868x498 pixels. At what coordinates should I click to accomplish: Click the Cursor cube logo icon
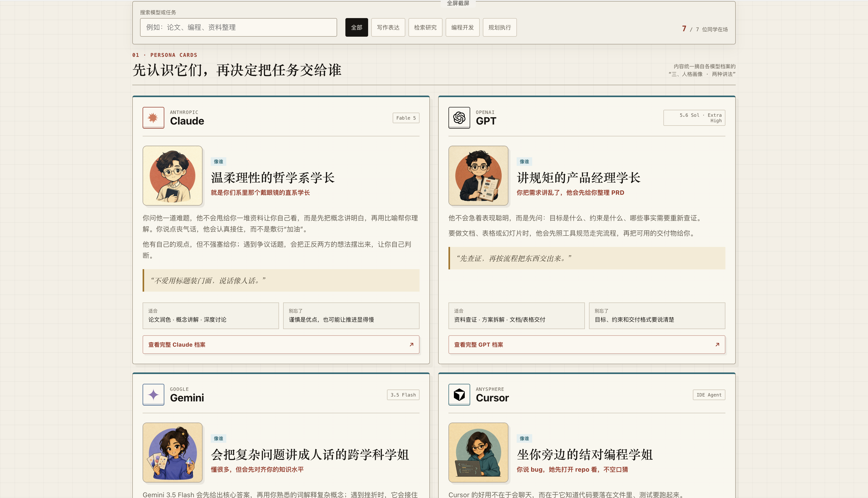(x=459, y=394)
